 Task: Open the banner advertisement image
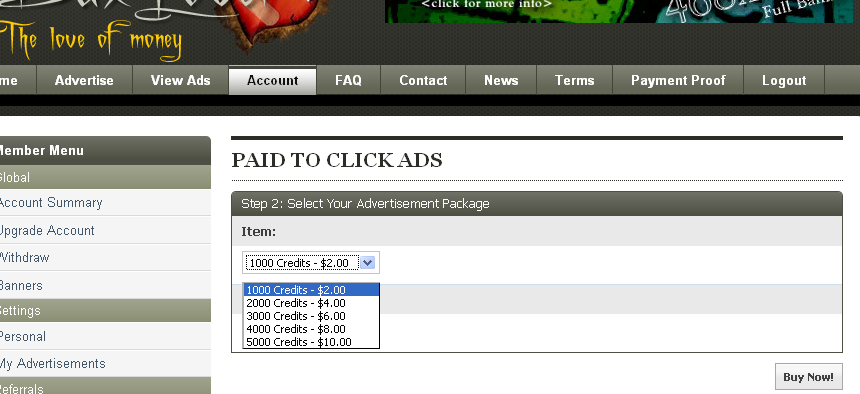pyautogui.click(x=619, y=11)
